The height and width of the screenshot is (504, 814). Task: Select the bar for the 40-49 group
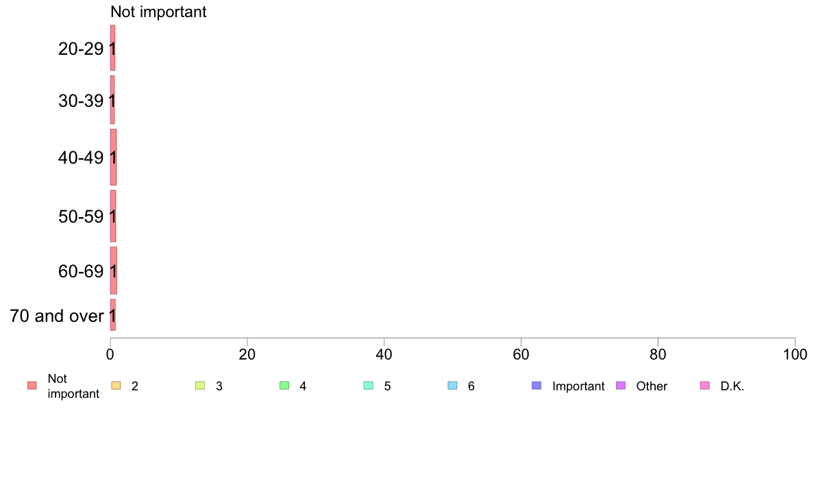[x=113, y=157]
